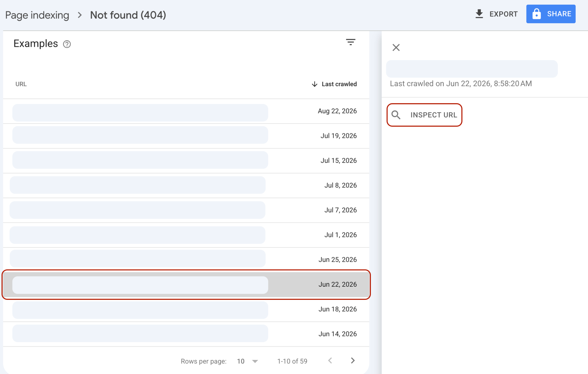This screenshot has width=588, height=374.
Task: Select the row crawled Jul 8, 2026
Action: click(186, 186)
